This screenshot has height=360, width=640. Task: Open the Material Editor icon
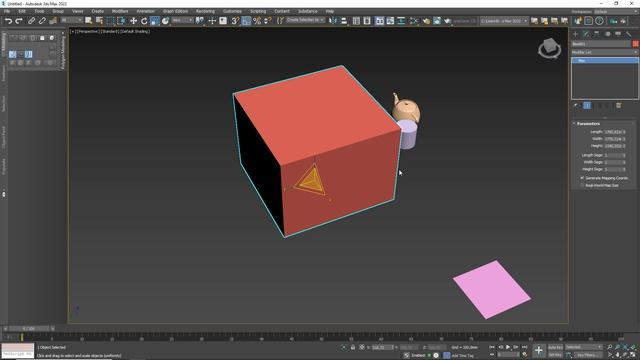(414, 21)
